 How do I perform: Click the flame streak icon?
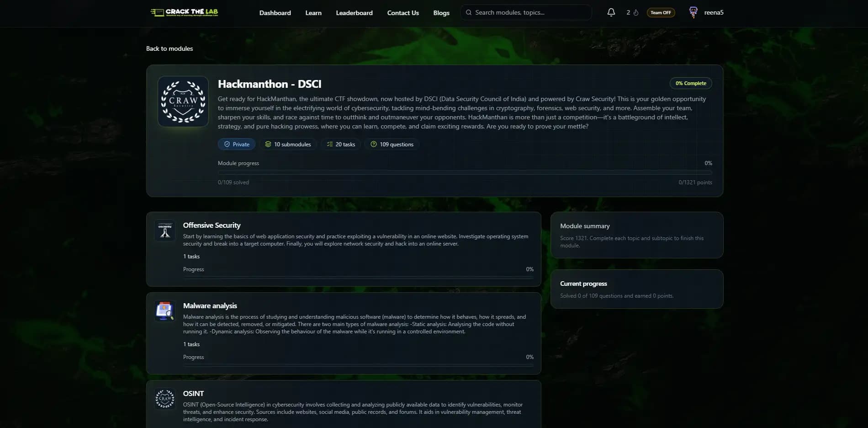click(x=635, y=12)
